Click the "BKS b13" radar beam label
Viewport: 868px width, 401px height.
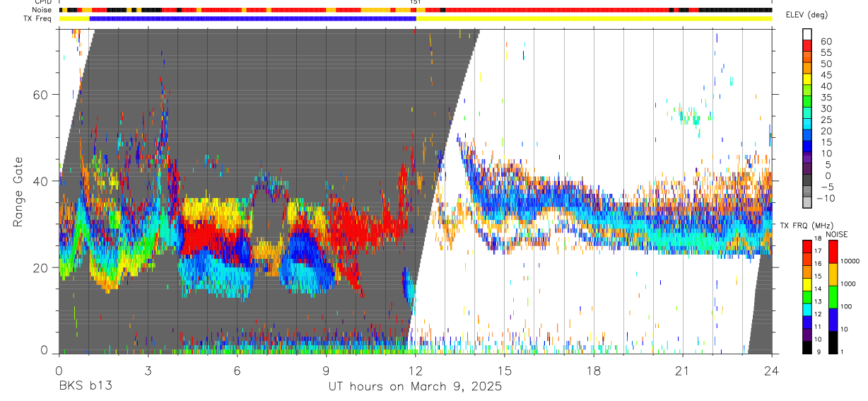(84, 386)
